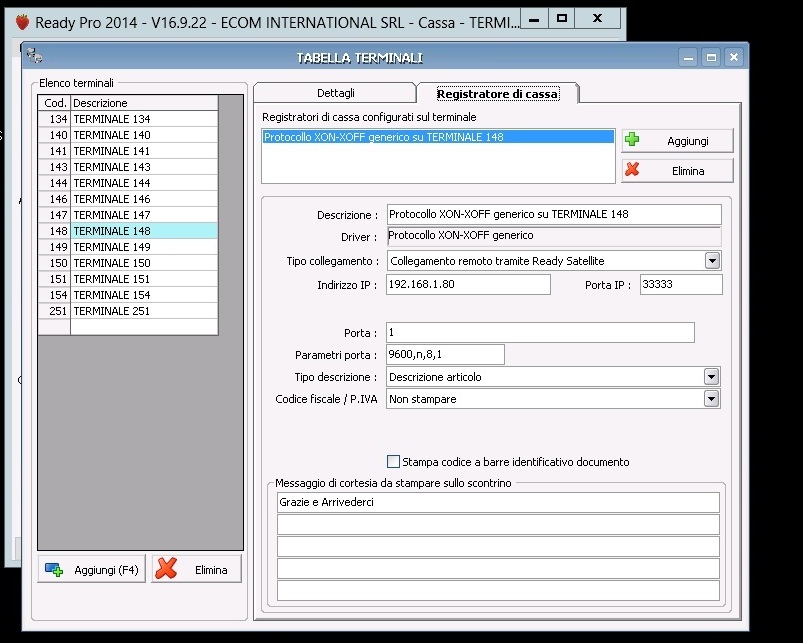Open the Tipo collegamento dropdown
803x643 pixels.
tap(712, 261)
